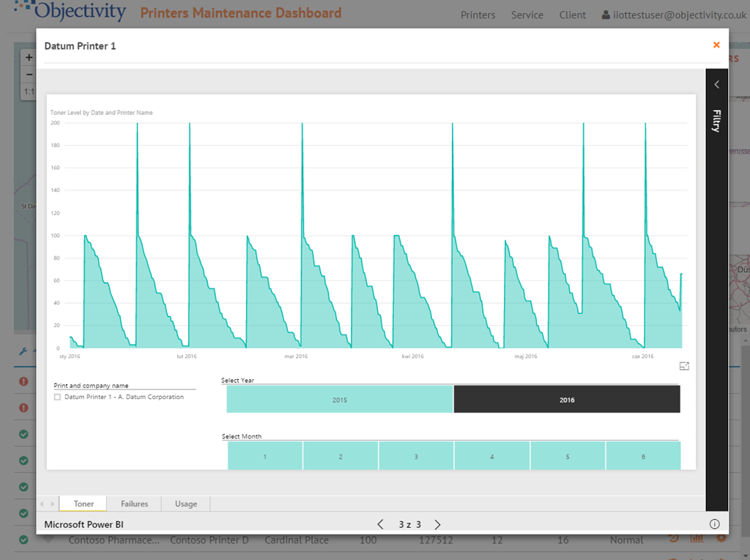
Task: Click 'Normal' status in Contoso Printer D row
Action: (627, 540)
